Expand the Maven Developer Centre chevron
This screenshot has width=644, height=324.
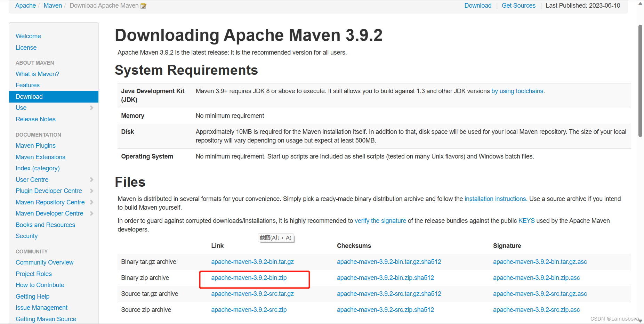coord(91,213)
